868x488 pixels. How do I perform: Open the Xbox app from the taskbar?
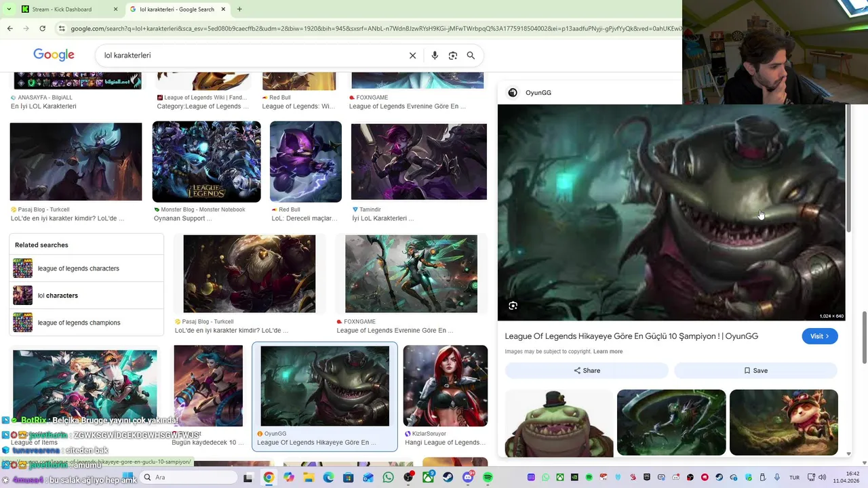point(428,477)
